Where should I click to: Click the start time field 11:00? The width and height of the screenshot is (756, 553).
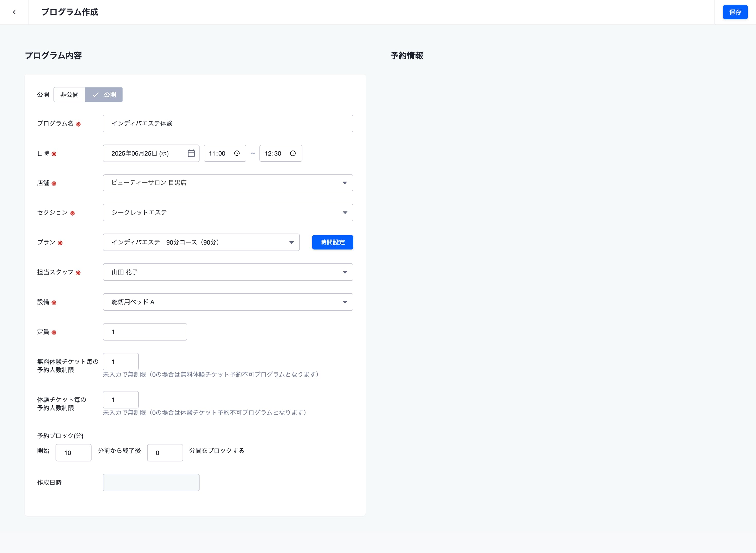225,153
